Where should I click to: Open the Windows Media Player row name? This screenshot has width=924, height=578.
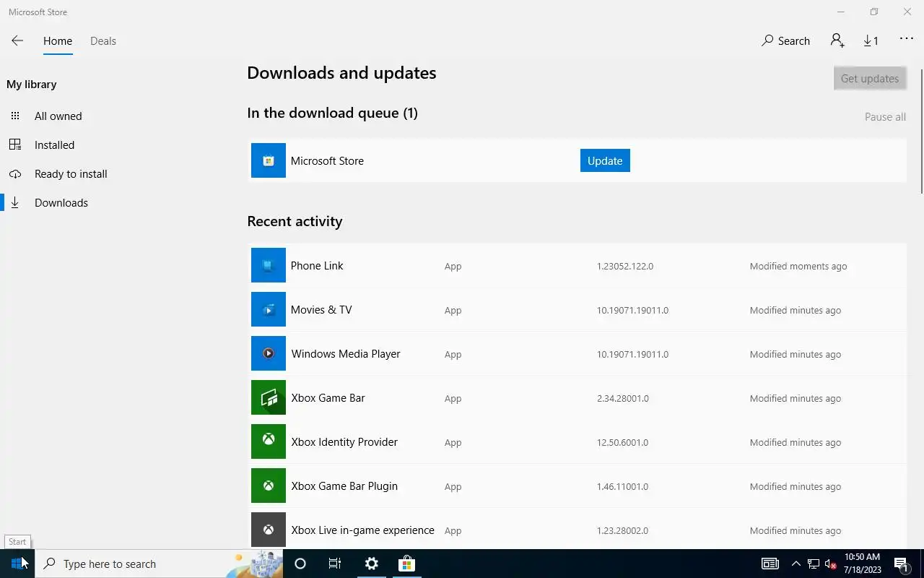[346, 353]
